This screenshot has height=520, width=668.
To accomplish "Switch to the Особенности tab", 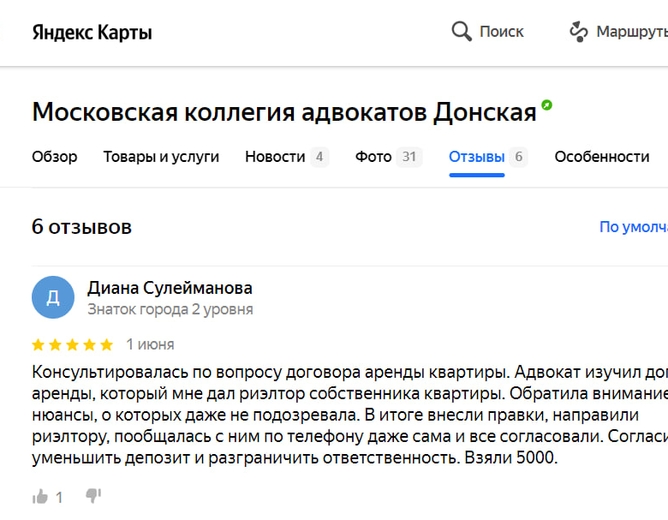I will pos(602,157).
